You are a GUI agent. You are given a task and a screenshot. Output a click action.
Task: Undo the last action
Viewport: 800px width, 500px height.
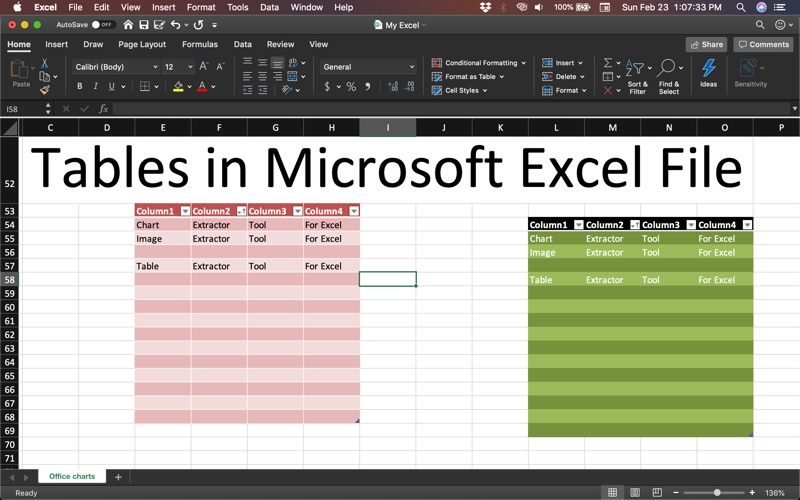(176, 24)
